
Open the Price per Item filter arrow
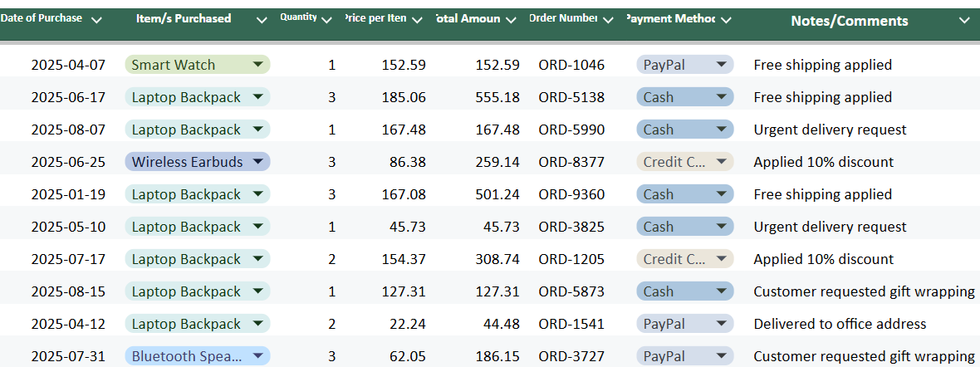[x=417, y=20]
